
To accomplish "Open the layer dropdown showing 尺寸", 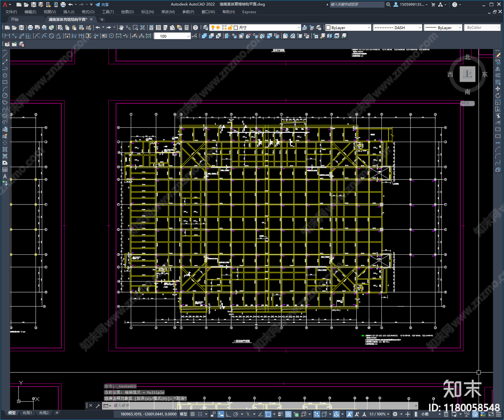I will tap(256, 28).
